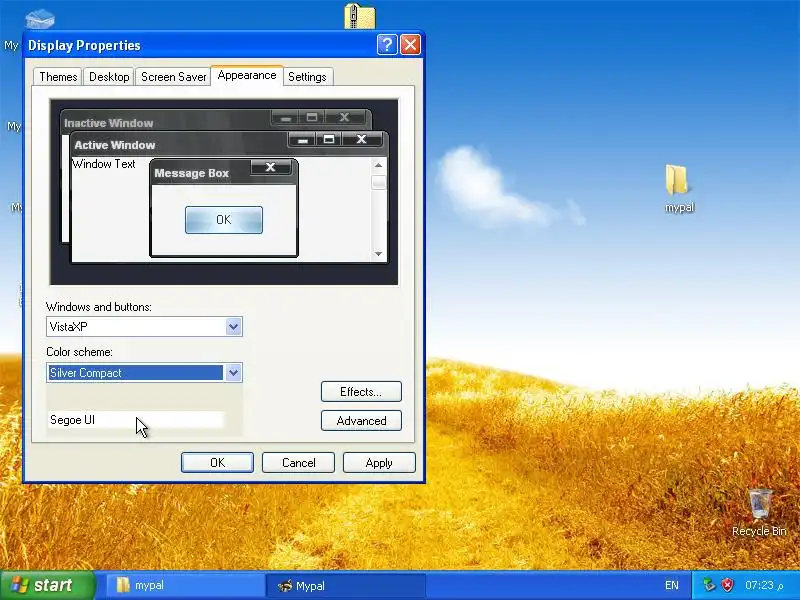Click the Inactive Window preview minimize button

coord(285,118)
